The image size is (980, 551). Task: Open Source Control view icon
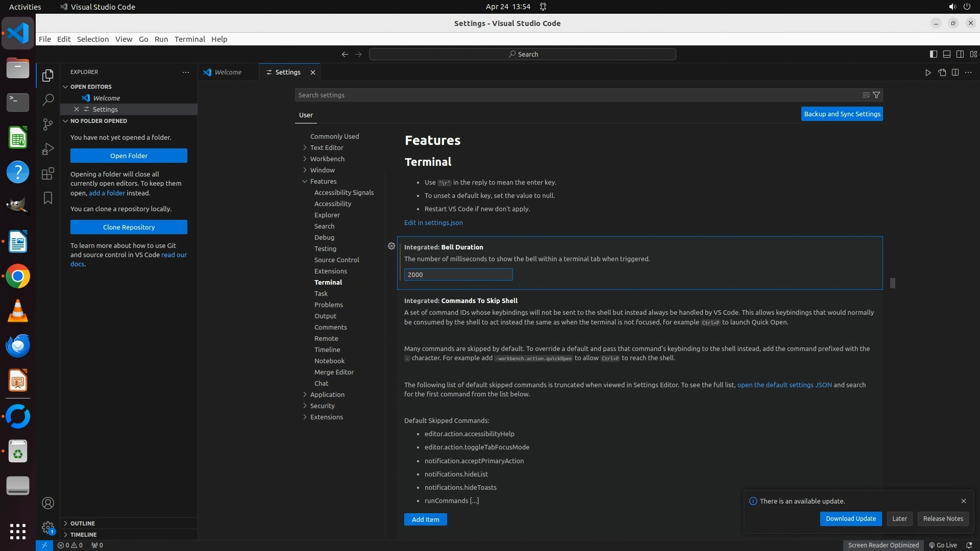tap(48, 124)
